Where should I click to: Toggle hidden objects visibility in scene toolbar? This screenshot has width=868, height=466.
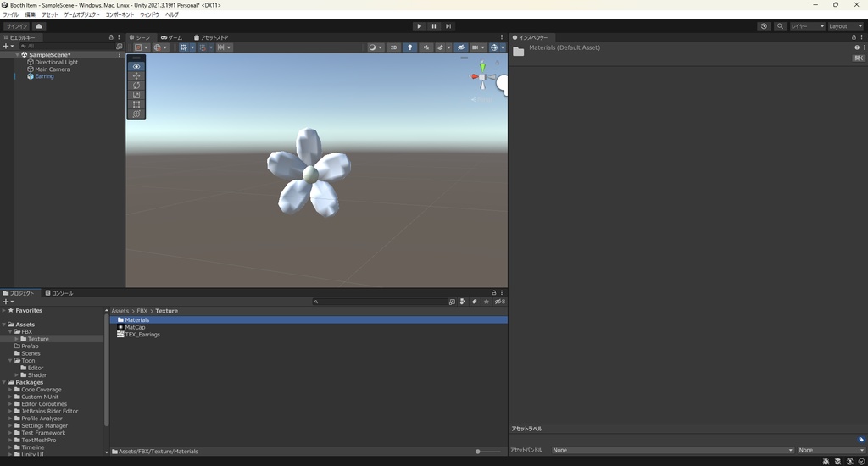tap(460, 47)
